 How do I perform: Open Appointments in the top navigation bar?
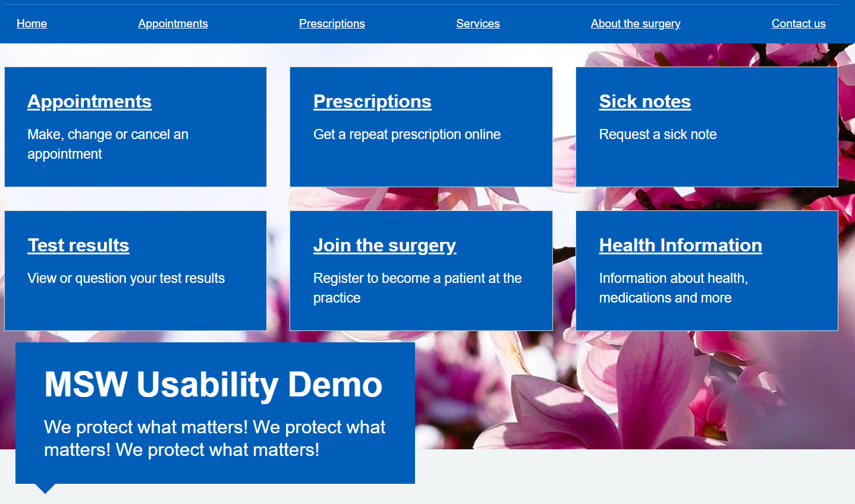(x=173, y=24)
